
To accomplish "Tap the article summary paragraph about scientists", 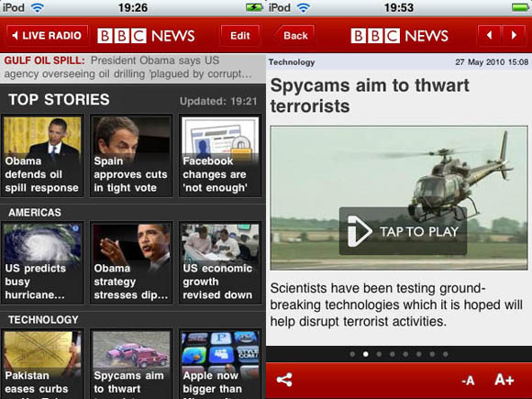I will point(396,305).
